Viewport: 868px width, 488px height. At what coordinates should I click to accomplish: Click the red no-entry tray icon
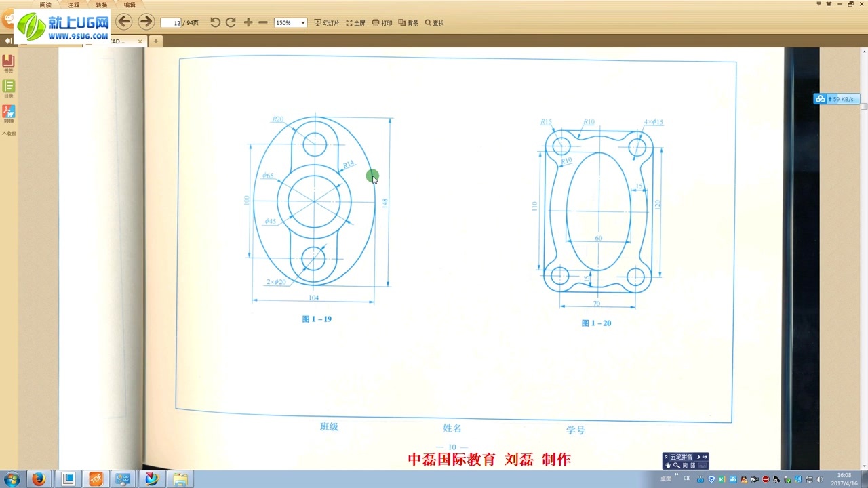pyautogui.click(x=766, y=480)
